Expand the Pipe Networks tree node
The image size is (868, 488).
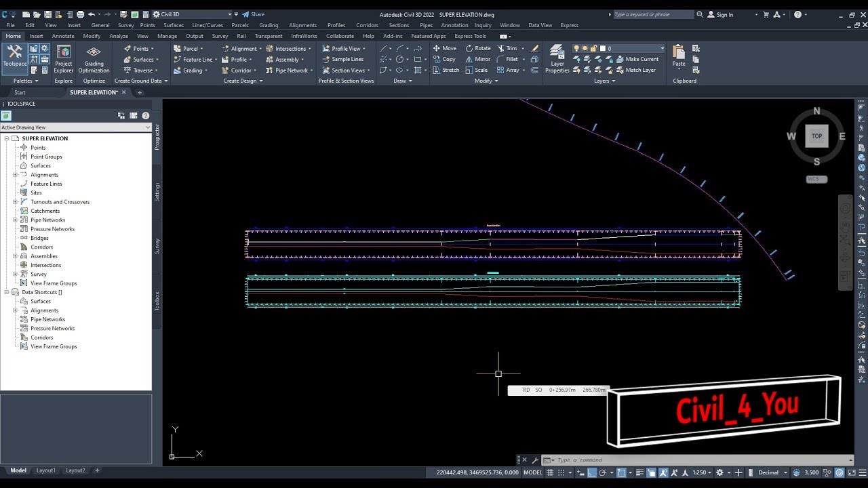coord(15,220)
